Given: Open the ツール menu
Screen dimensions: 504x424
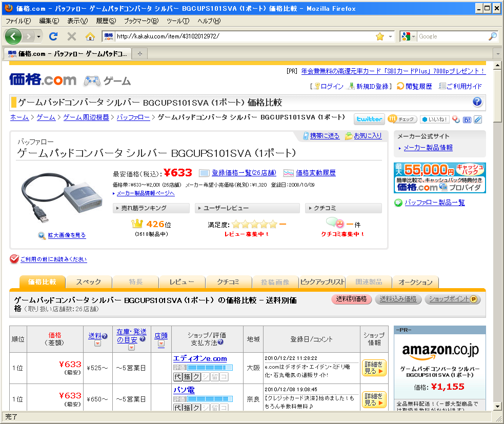Looking at the screenshot, I should coord(178,21).
